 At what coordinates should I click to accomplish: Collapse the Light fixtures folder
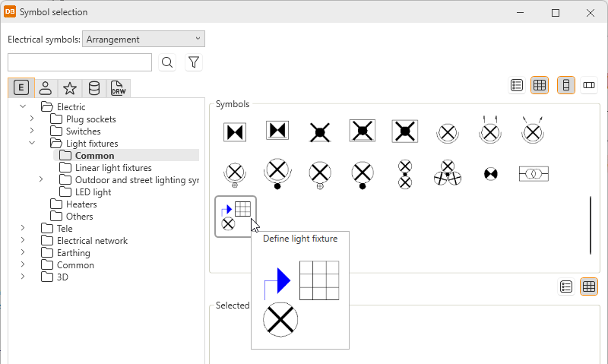(32, 144)
